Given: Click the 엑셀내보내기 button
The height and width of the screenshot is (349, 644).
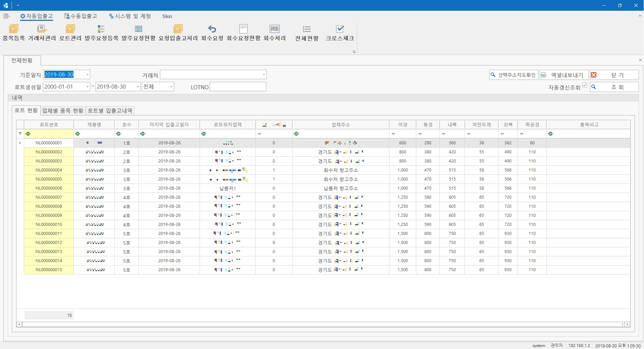Looking at the screenshot, I should [x=564, y=75].
